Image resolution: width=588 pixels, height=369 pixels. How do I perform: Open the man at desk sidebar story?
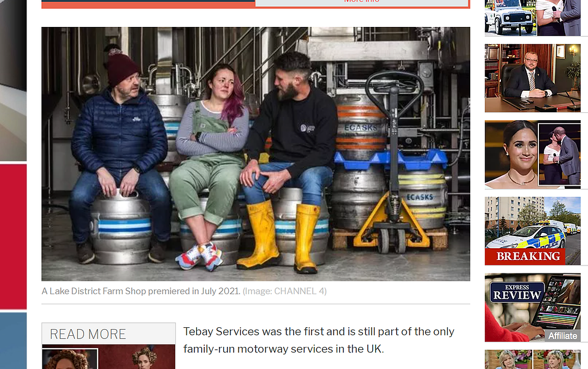532,78
